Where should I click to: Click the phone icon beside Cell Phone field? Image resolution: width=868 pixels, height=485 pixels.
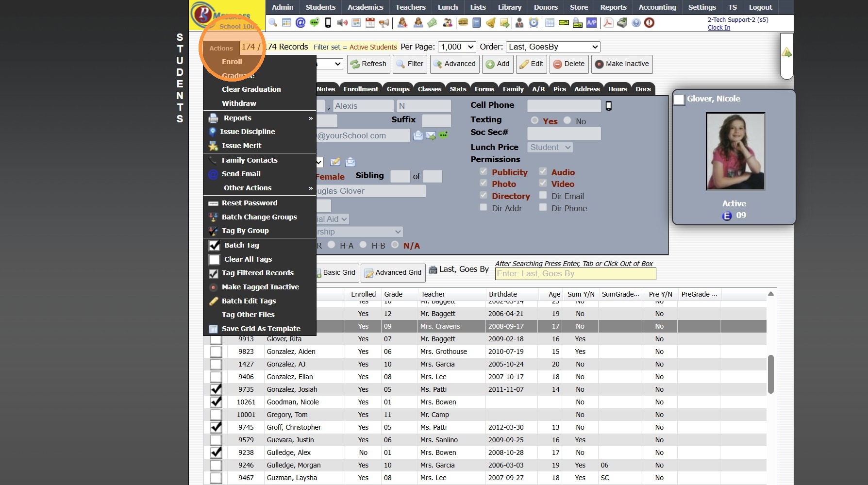click(x=609, y=106)
